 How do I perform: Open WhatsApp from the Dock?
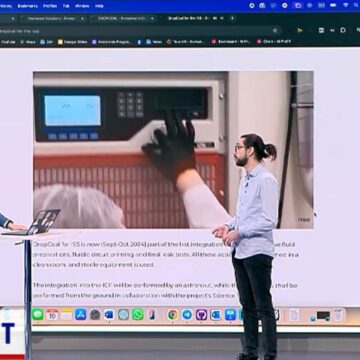coord(138,314)
